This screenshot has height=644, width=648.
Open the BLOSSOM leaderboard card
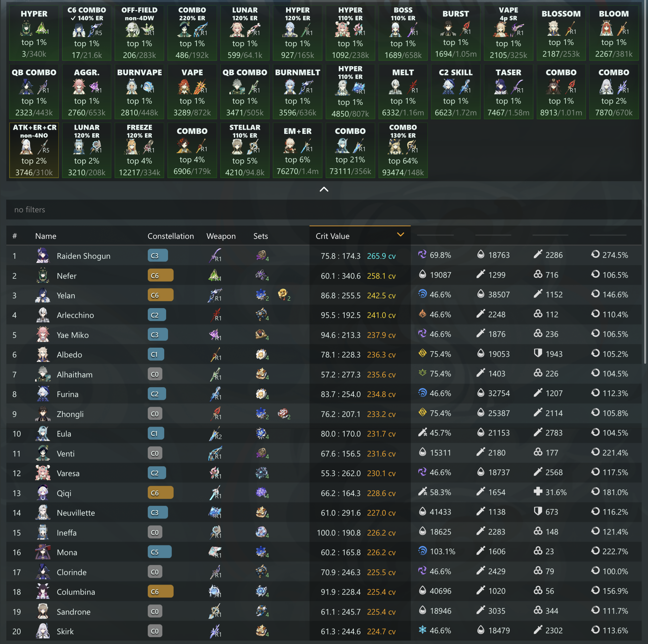pyautogui.click(x=561, y=33)
